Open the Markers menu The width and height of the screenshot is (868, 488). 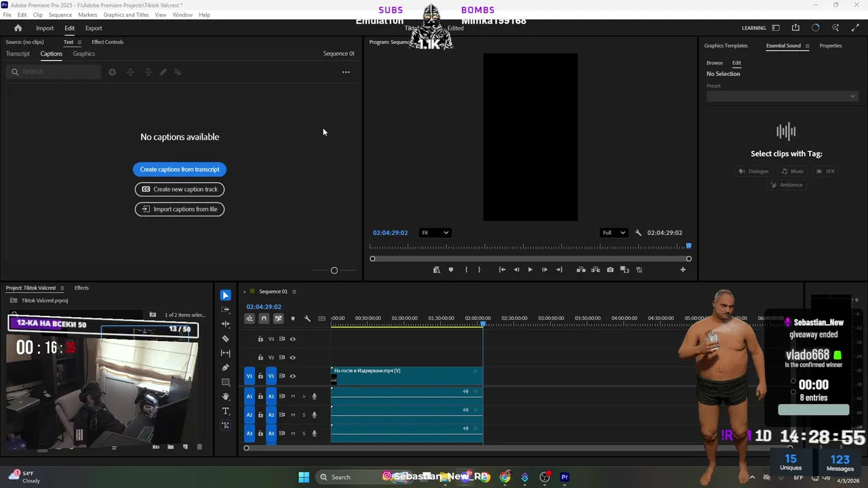point(87,15)
